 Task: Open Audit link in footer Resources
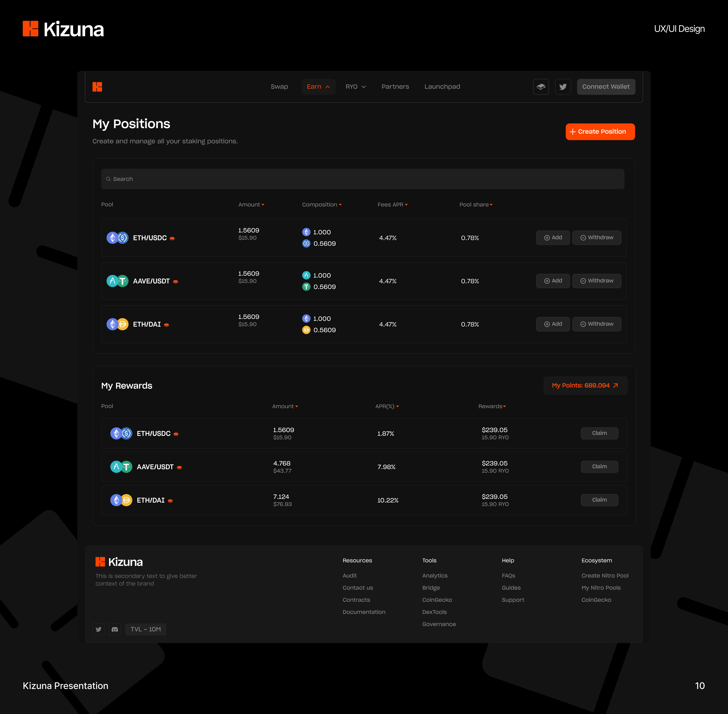pyautogui.click(x=350, y=576)
